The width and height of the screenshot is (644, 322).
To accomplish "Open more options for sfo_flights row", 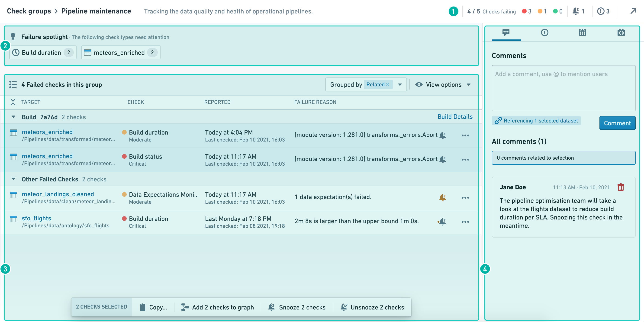I will pyautogui.click(x=465, y=222).
